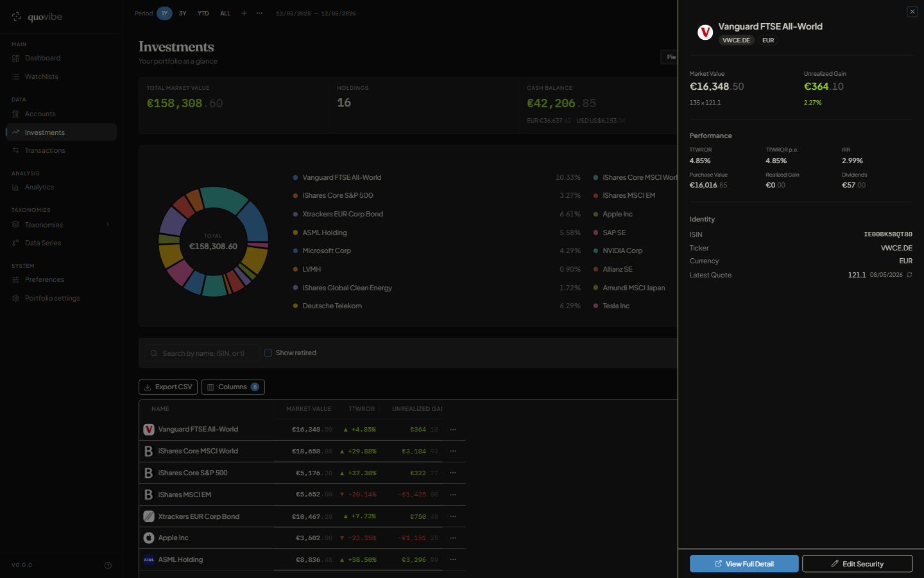Click the ISIN value IE00BK5BQT80

887,234
